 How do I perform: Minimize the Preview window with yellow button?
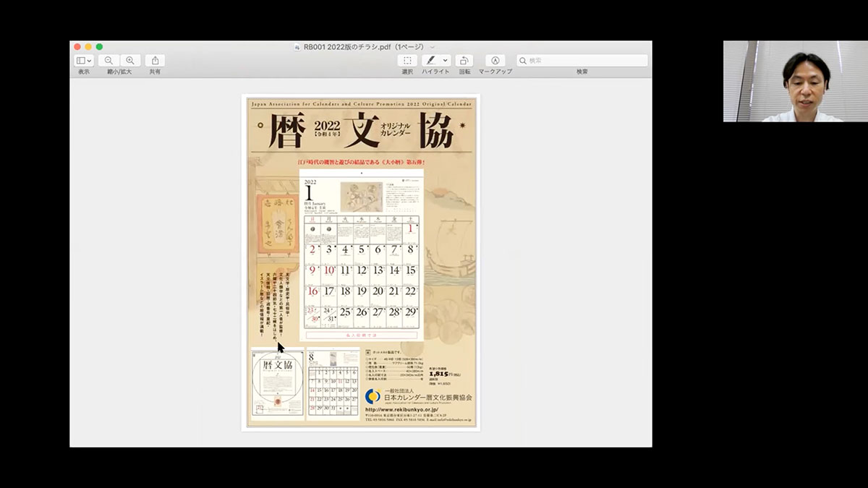tap(88, 47)
